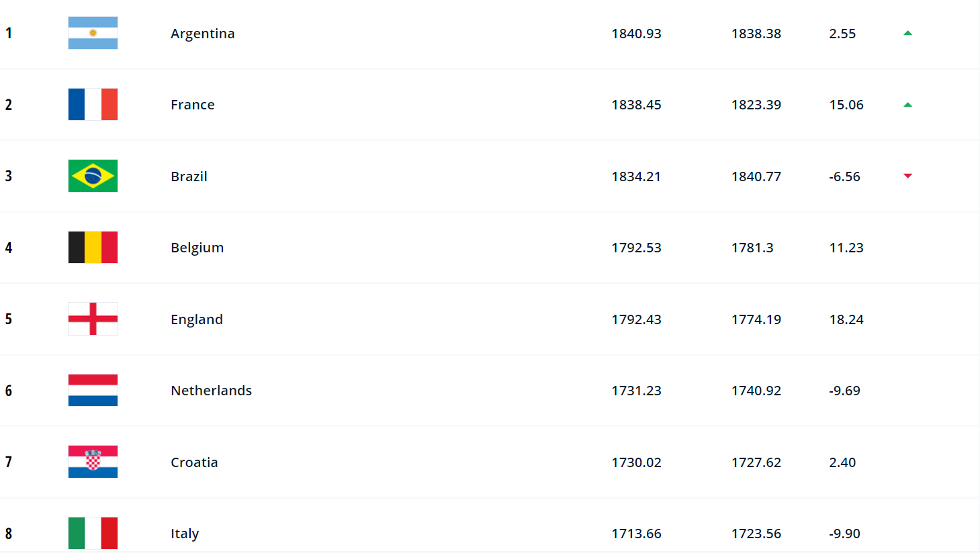Select the Brazil team name
980x553 pixels.
point(189,177)
